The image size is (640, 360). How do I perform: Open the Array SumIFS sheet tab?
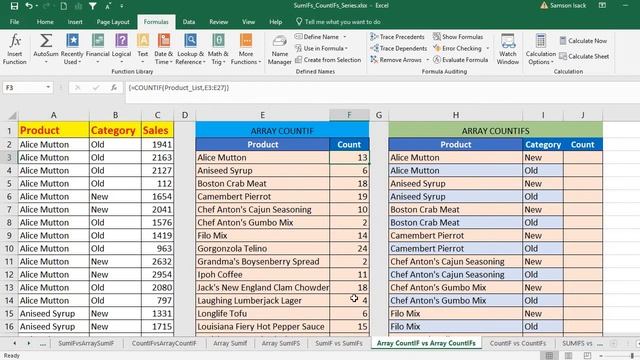point(281,343)
